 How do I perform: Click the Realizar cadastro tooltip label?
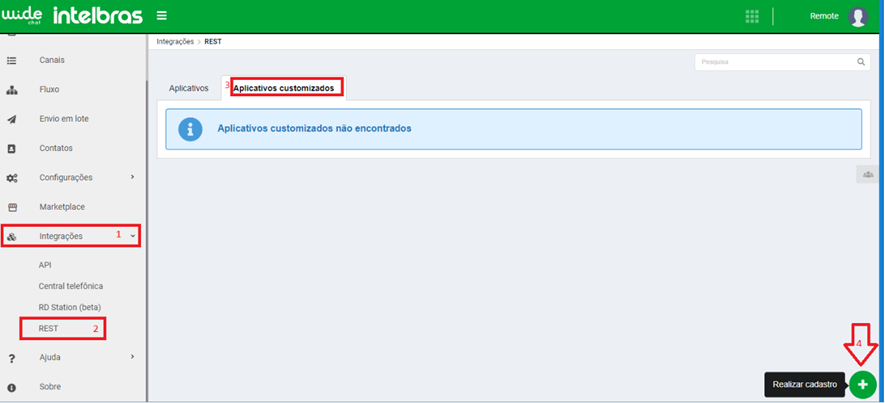(804, 384)
